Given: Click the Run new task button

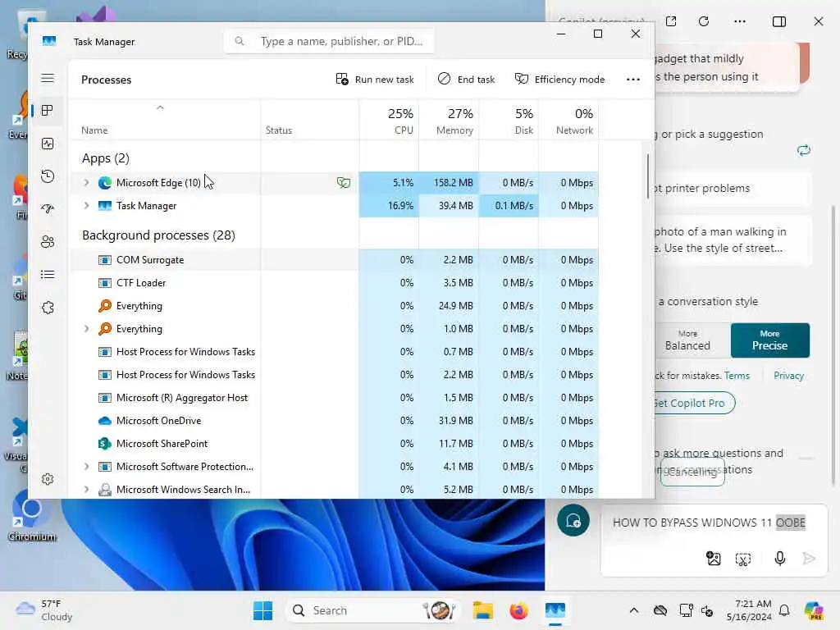Looking at the screenshot, I should click(x=374, y=80).
